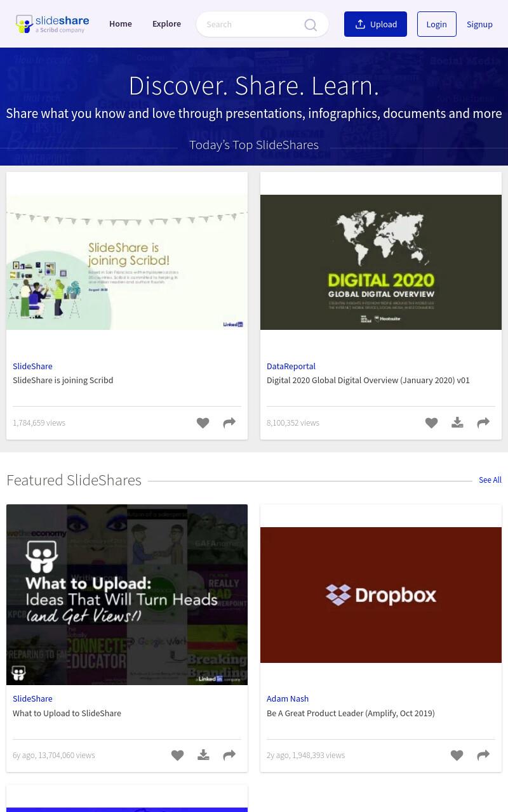Click the Today's Top SlideShares heading
508x812 pixels.
coord(254,145)
